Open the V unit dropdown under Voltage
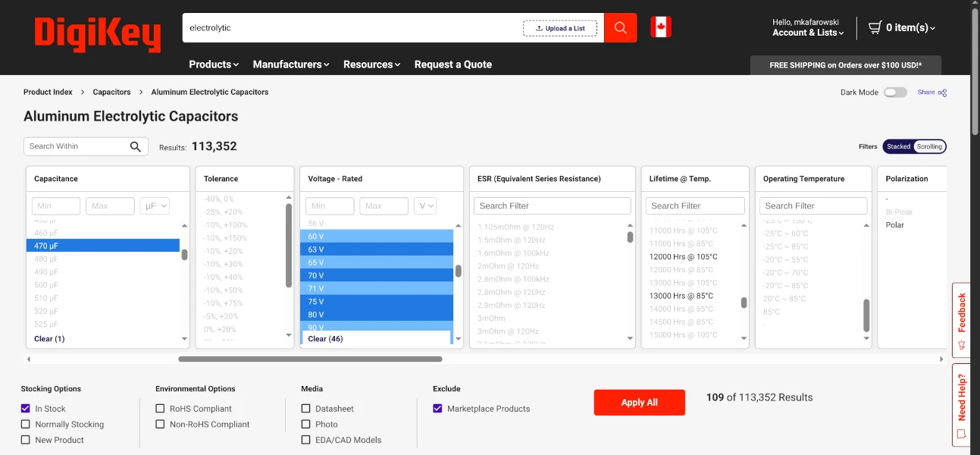Viewport: 980px width, 455px height. 425,206
